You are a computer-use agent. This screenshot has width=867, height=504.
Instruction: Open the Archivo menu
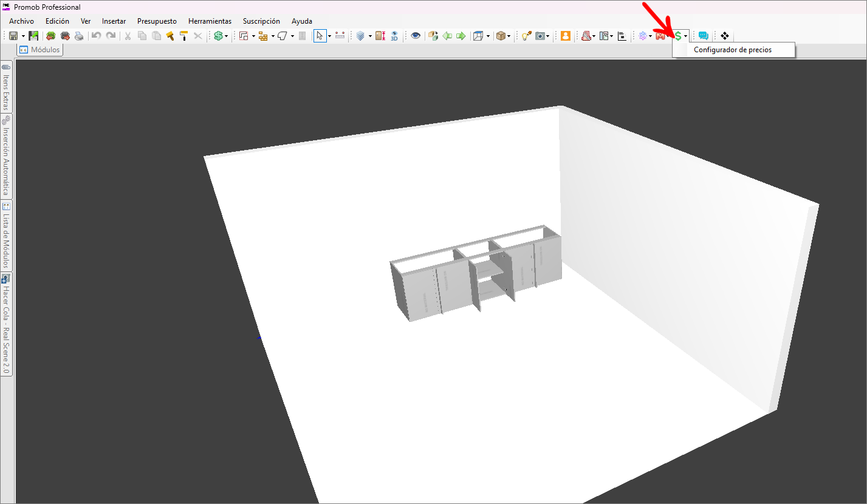click(21, 21)
